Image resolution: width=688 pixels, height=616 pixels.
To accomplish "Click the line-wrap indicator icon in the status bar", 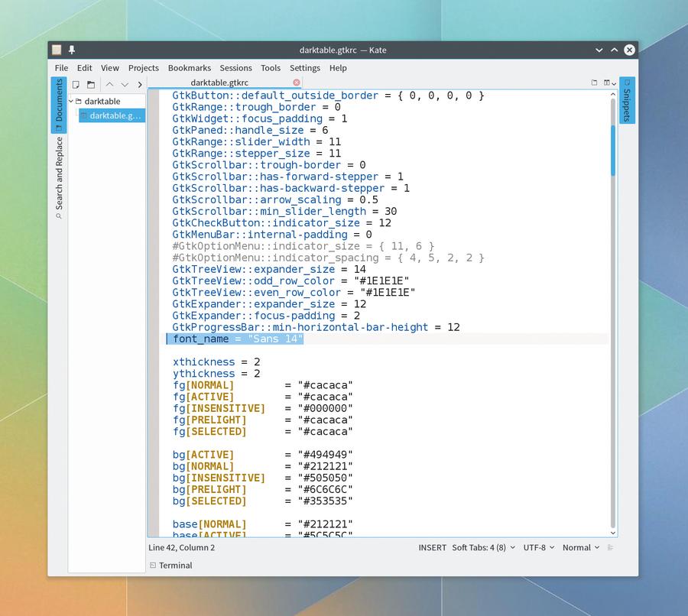I will [x=610, y=547].
